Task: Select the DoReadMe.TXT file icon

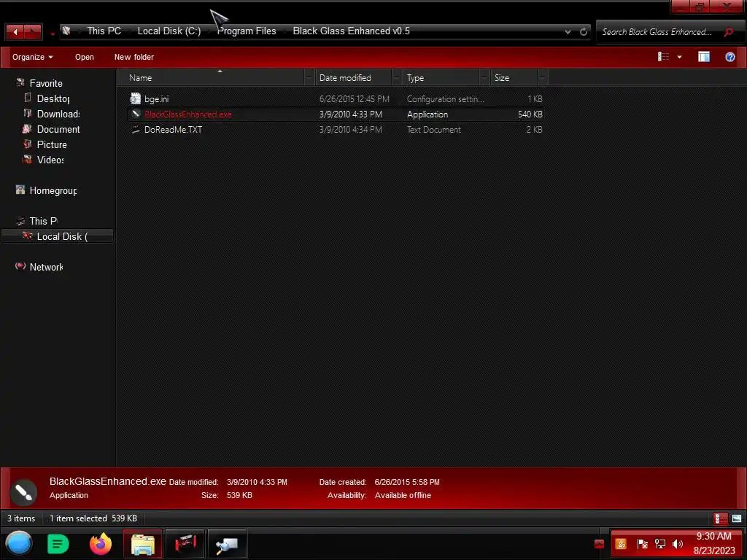Action: [x=136, y=129]
